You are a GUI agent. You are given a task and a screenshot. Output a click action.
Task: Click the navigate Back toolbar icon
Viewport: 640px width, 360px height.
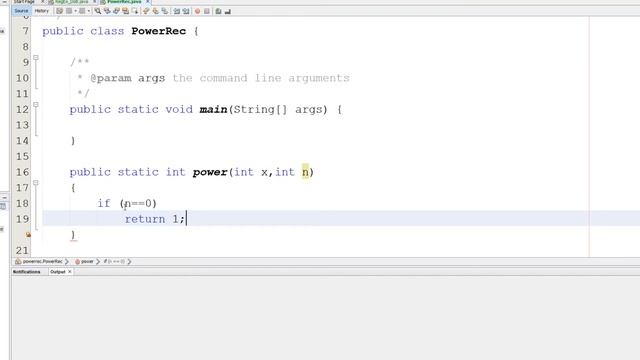tap(69, 11)
